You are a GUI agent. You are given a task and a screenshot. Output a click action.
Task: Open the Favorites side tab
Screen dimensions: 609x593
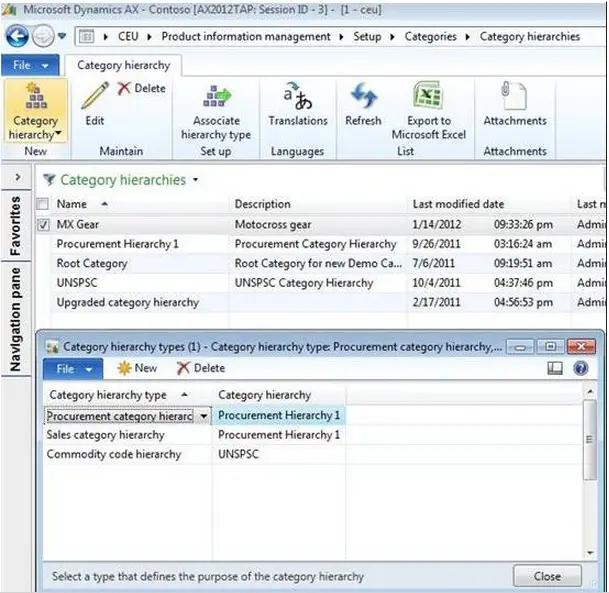(x=16, y=226)
